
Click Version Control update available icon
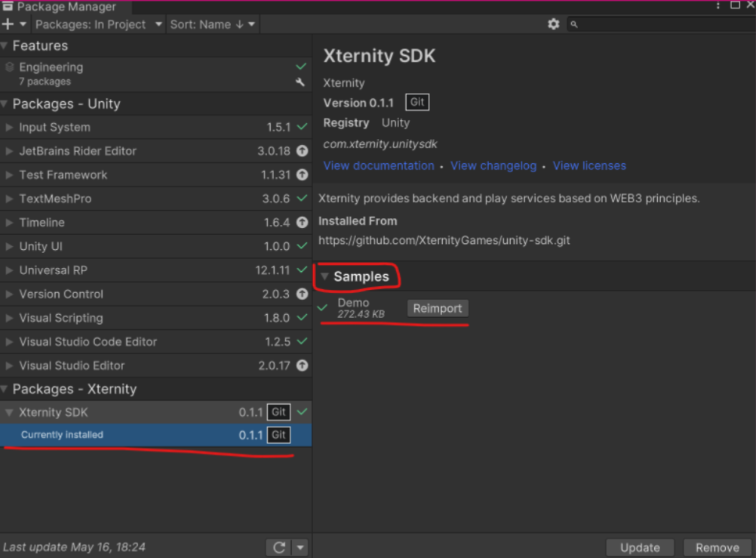pyautogui.click(x=302, y=294)
